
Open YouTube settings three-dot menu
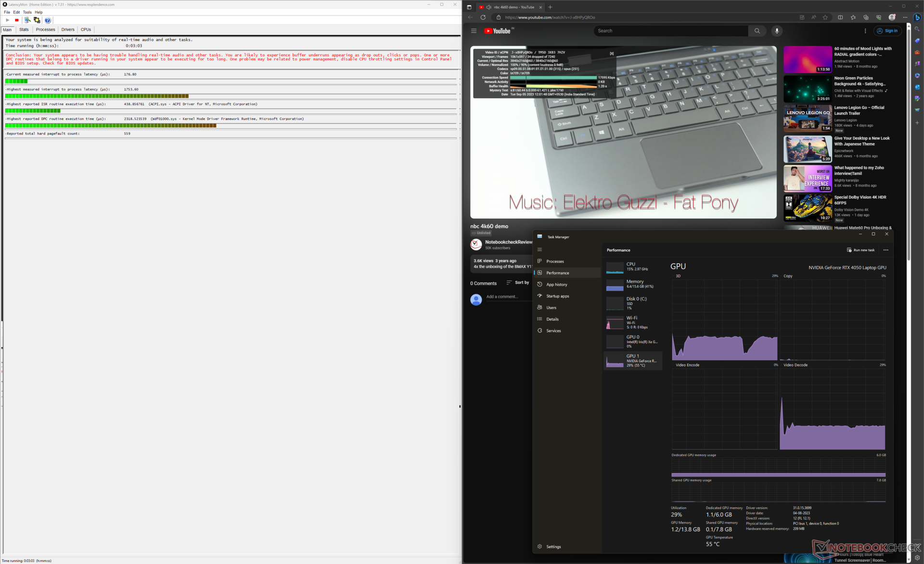pos(865,31)
